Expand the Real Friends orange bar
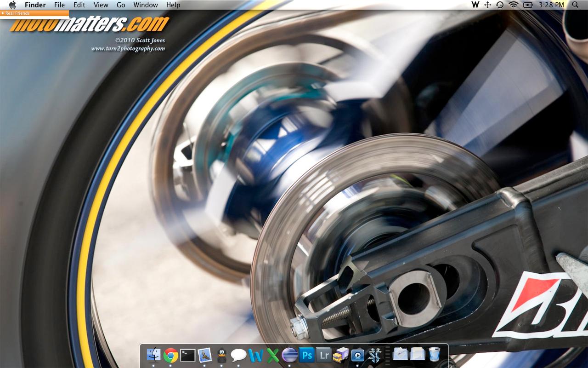 click(34, 13)
